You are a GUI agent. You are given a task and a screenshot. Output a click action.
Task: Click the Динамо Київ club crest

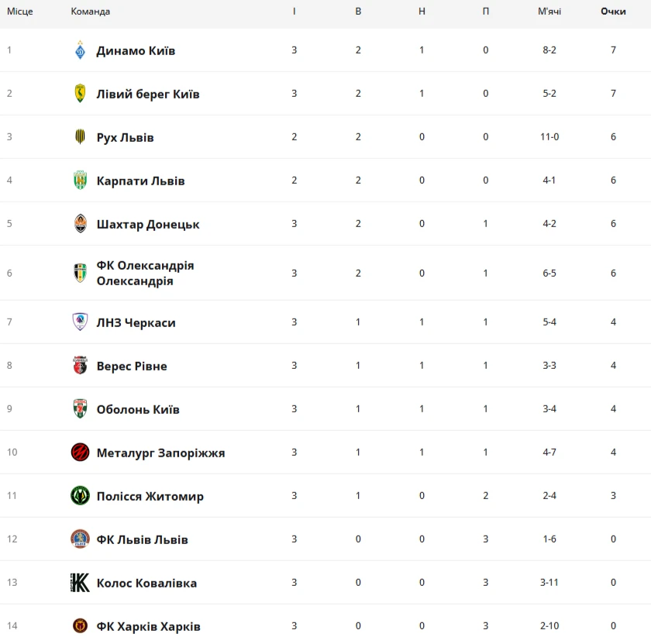pos(80,50)
